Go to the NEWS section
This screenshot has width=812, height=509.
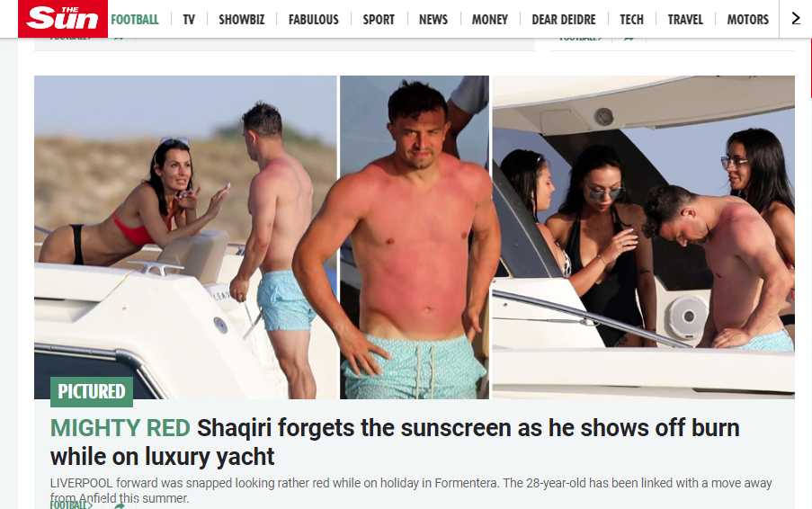click(433, 20)
